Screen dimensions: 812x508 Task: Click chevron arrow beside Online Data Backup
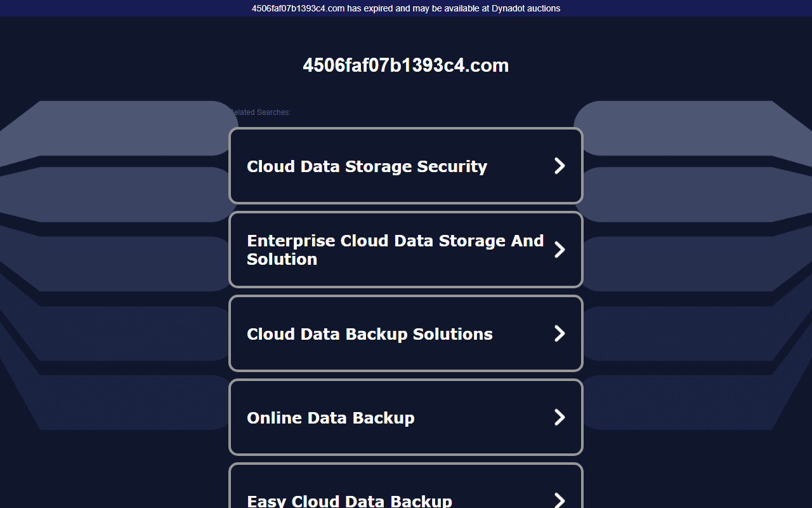point(560,417)
